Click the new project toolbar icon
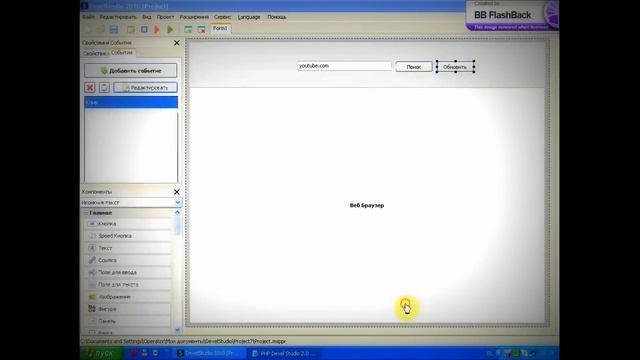 click(x=87, y=29)
